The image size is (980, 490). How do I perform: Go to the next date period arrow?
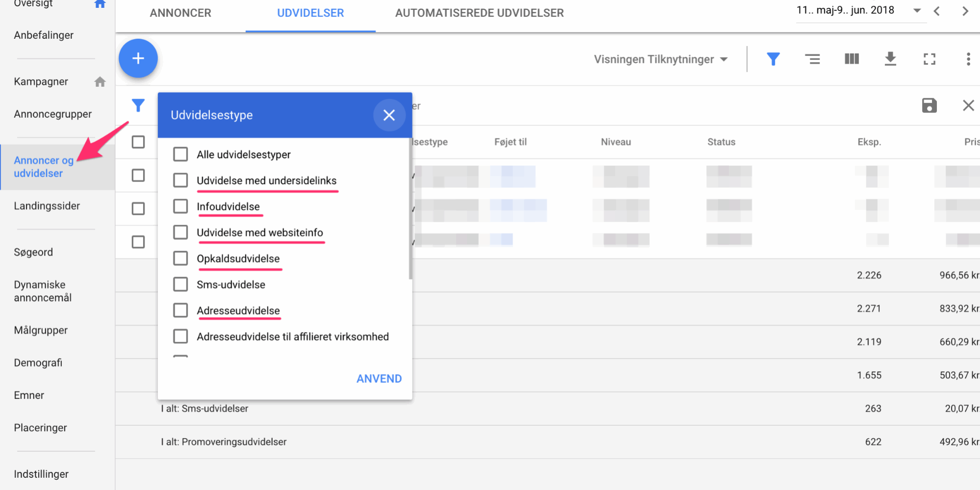[965, 11]
